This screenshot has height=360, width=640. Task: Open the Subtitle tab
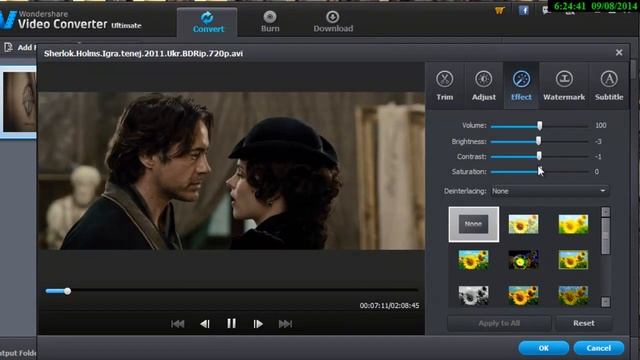(609, 86)
